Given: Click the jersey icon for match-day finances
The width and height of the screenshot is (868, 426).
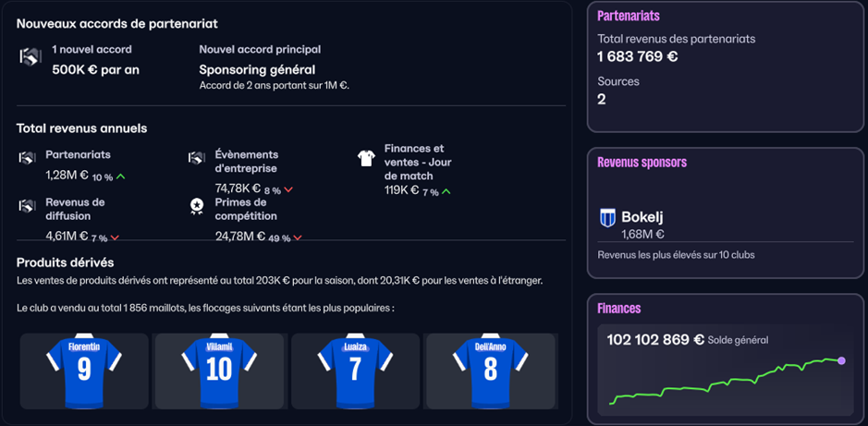Looking at the screenshot, I should [x=366, y=158].
